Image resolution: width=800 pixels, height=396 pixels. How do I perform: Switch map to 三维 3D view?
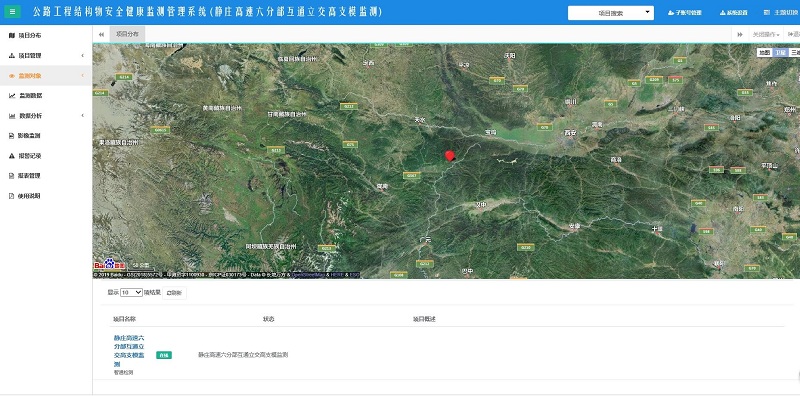794,53
